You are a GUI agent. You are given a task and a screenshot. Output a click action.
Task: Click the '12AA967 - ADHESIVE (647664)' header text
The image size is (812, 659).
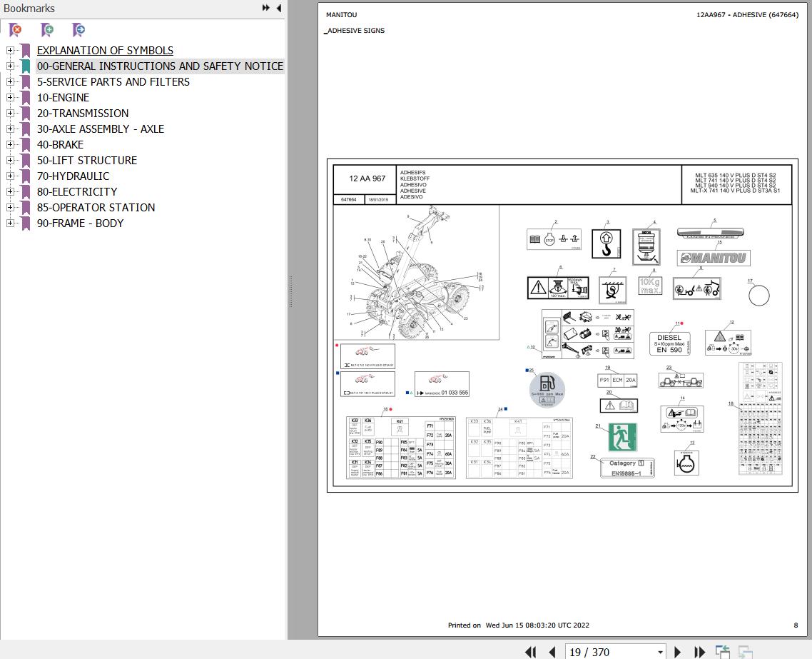pos(747,15)
